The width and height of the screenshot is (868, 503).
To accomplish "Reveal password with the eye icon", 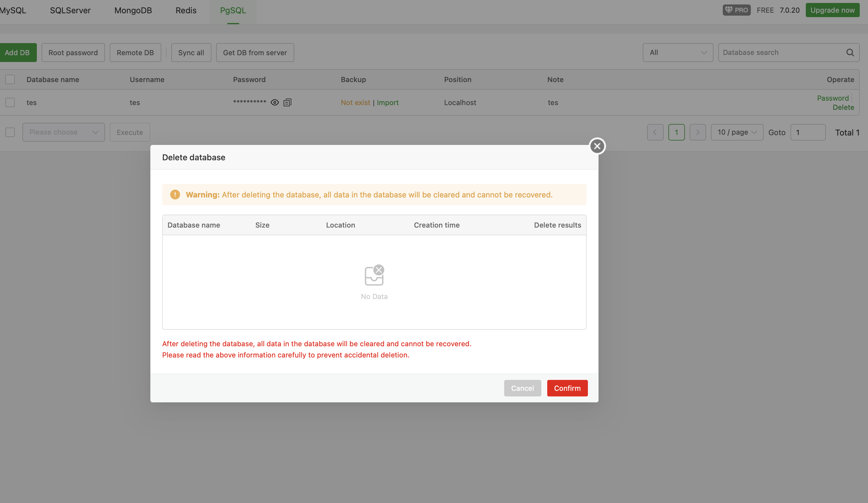I will (x=274, y=102).
